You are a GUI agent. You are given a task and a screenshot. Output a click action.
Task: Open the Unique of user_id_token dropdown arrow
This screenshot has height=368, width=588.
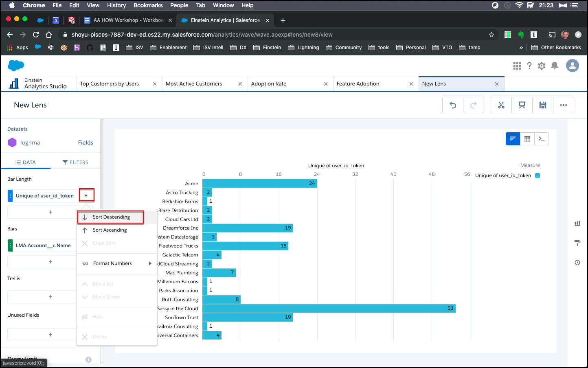(x=86, y=196)
